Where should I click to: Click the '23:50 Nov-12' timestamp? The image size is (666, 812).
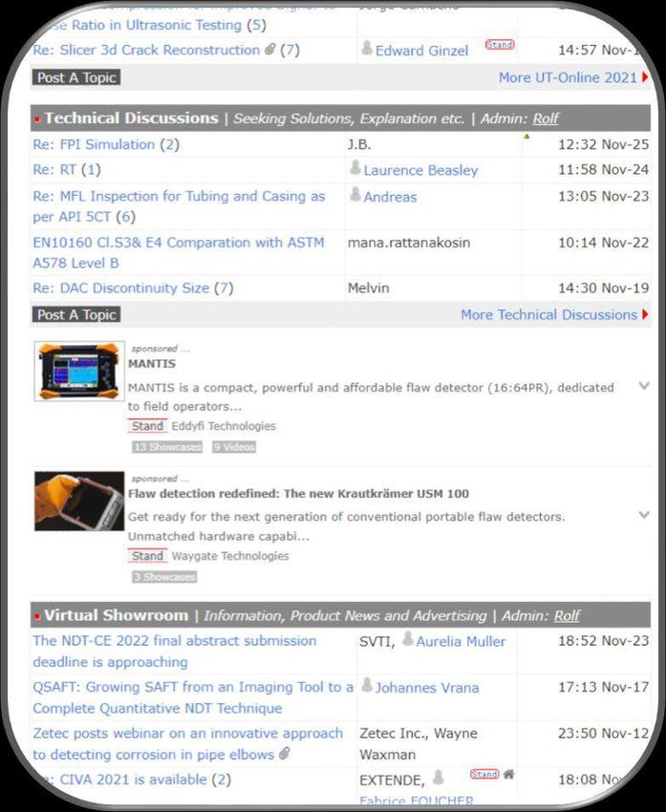[603, 734]
